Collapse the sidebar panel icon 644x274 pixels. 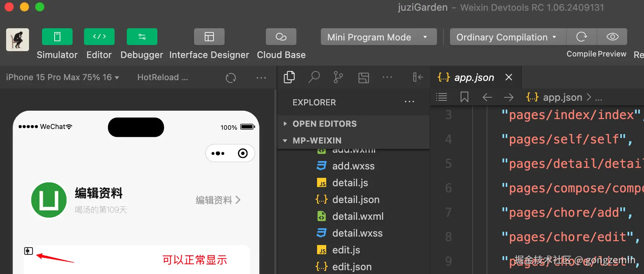(x=418, y=77)
